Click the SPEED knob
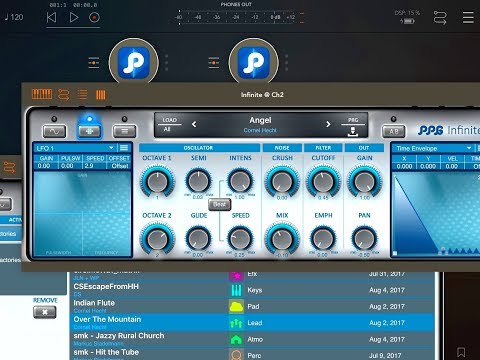 240,239
